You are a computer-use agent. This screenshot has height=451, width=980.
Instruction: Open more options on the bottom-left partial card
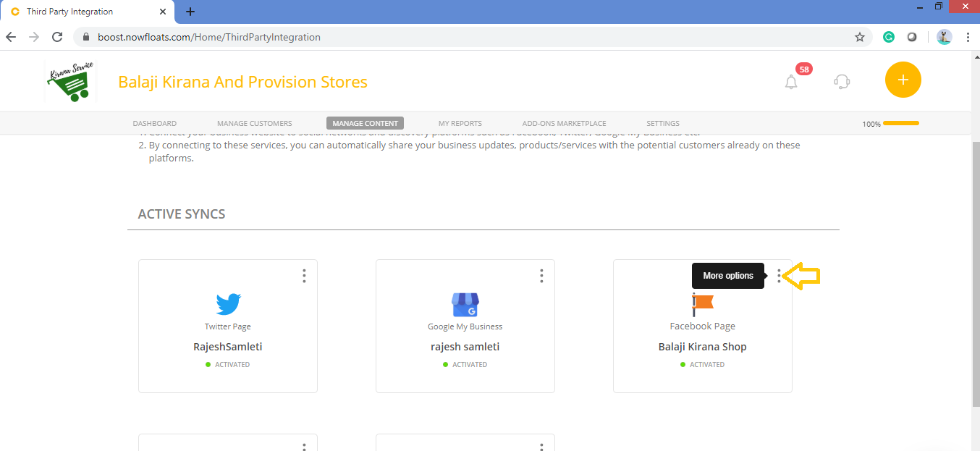pos(304,446)
